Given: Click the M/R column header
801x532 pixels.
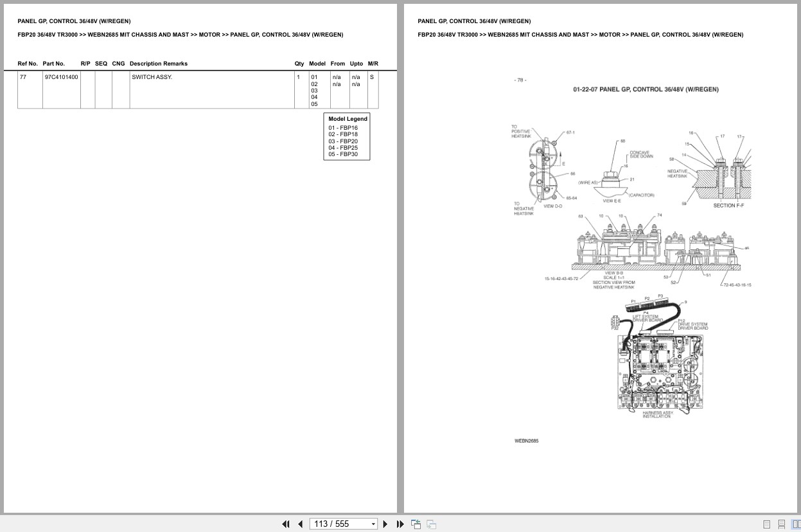Looking at the screenshot, I should point(373,64).
